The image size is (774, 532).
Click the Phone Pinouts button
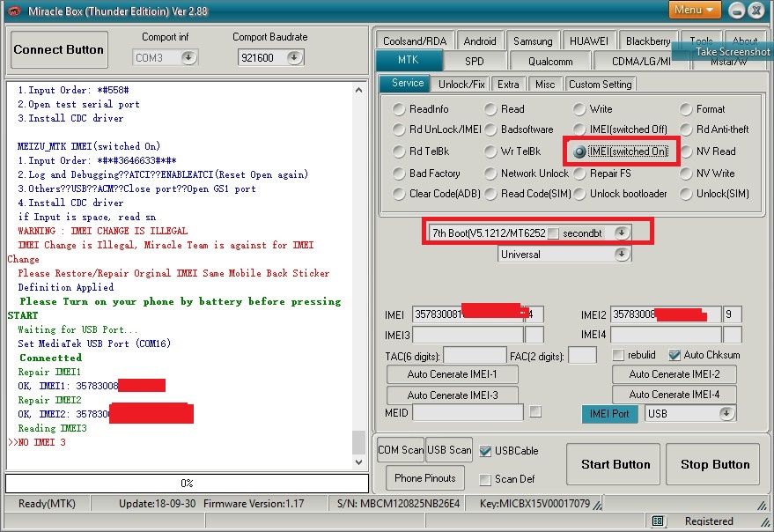(x=425, y=478)
